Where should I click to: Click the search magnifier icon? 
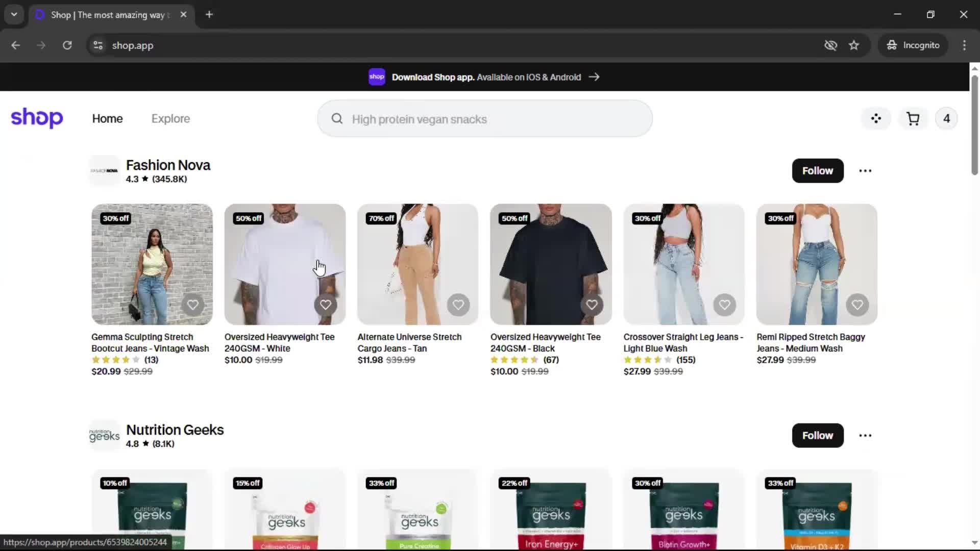(x=337, y=119)
